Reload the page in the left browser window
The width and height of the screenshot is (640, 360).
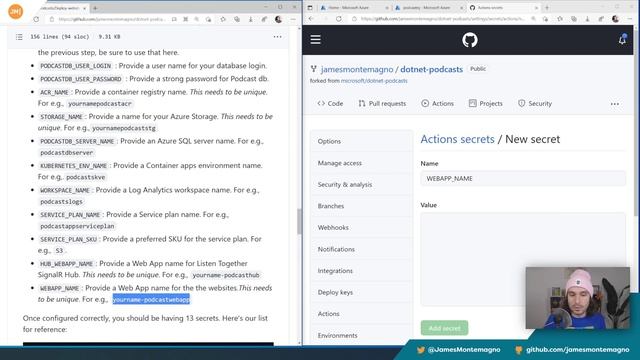point(36,19)
